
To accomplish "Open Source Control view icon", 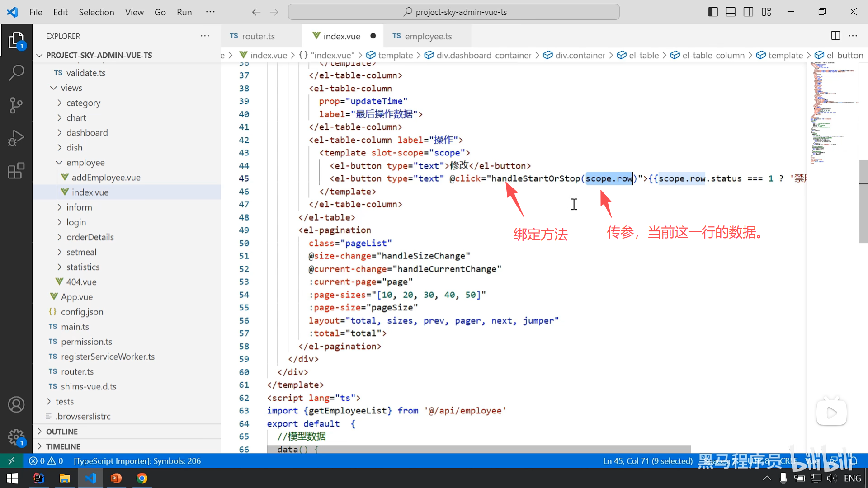I will pos(16,105).
